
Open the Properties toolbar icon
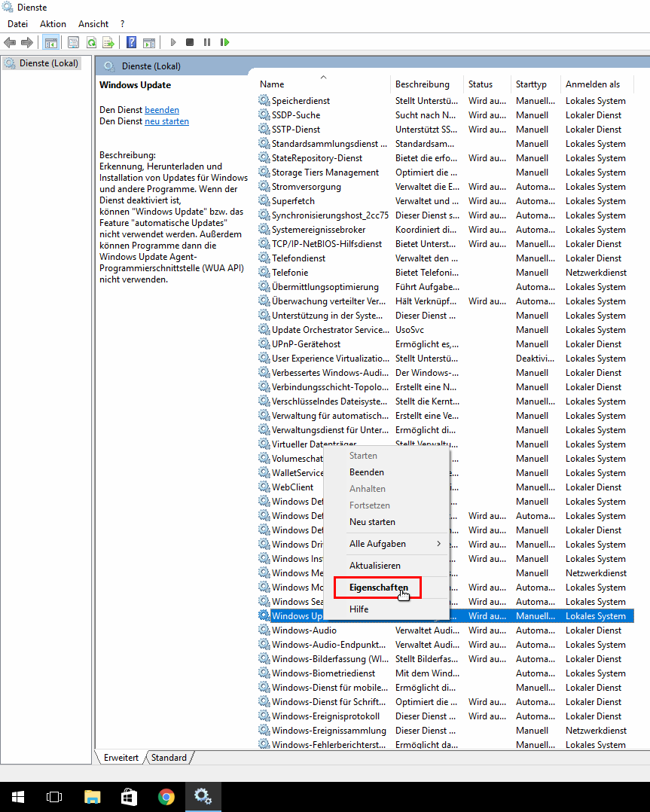pos(74,42)
